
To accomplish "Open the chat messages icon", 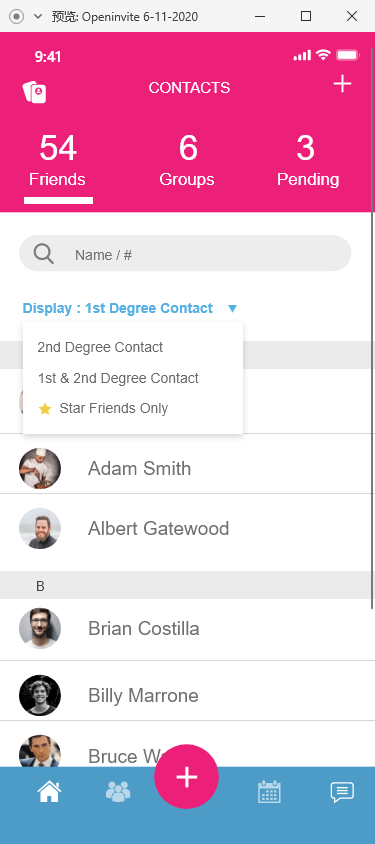I will pyautogui.click(x=342, y=792).
